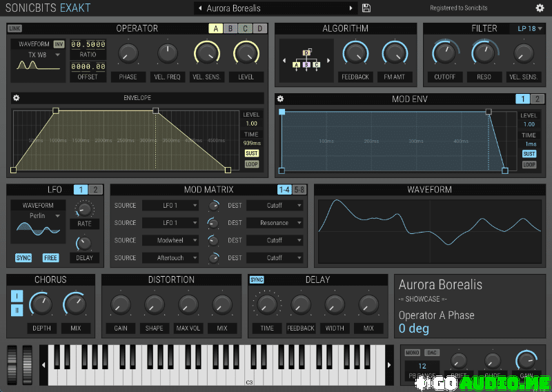This screenshot has height=392, width=552.
Task: Open global settings gear icon
Action: [x=540, y=8]
